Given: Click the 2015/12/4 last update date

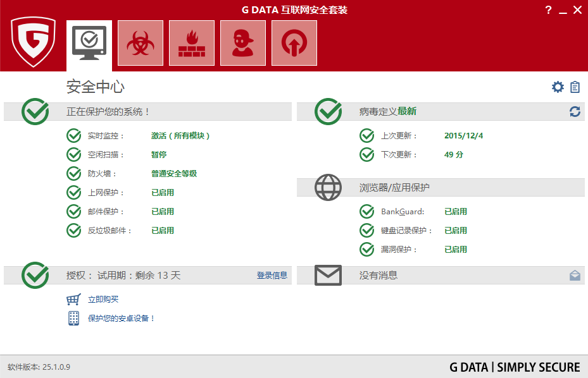Looking at the screenshot, I should point(463,136).
